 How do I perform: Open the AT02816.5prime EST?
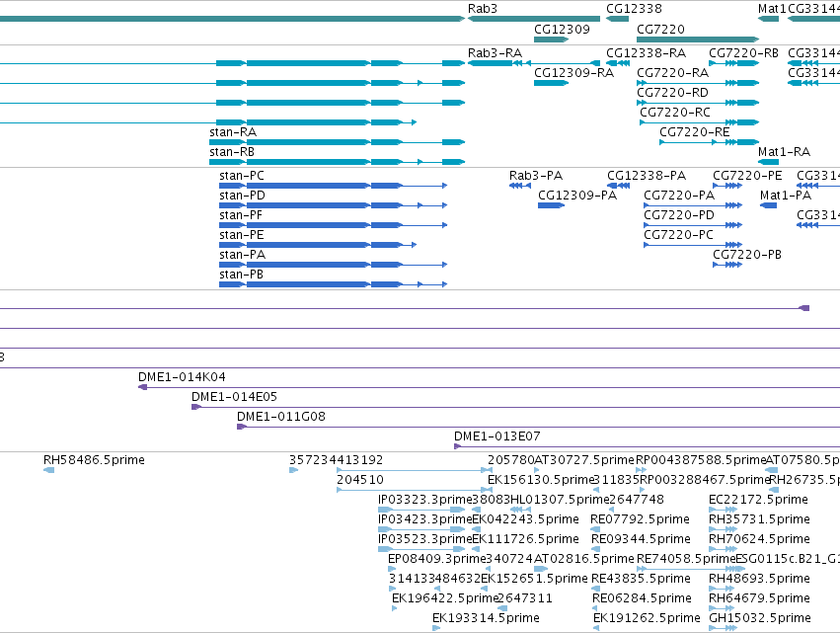coord(541,569)
